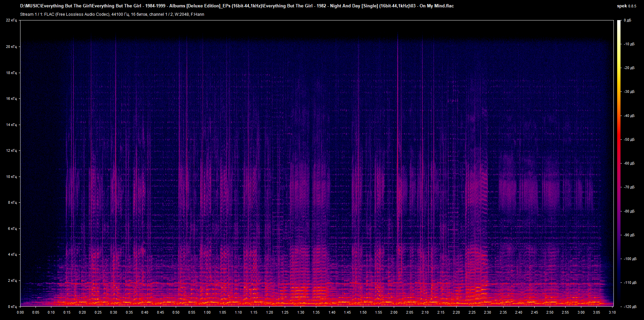
Task: Click the 3:00 time axis label
Action: pos(581,312)
